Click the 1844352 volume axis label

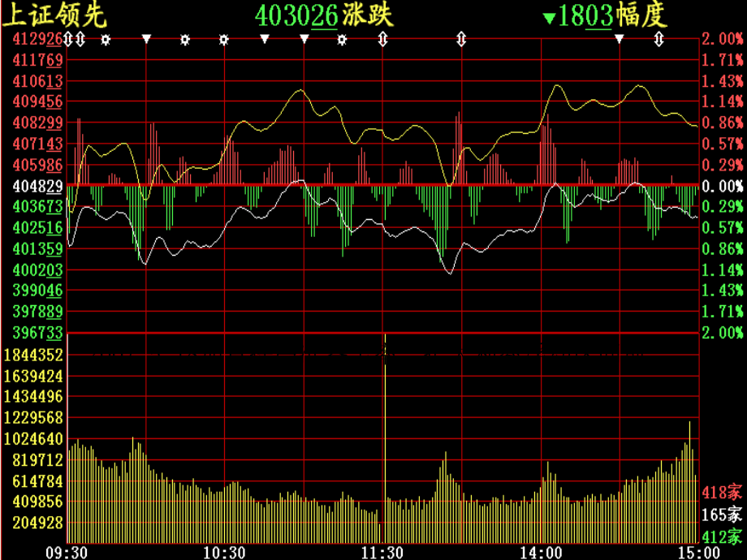33,355
